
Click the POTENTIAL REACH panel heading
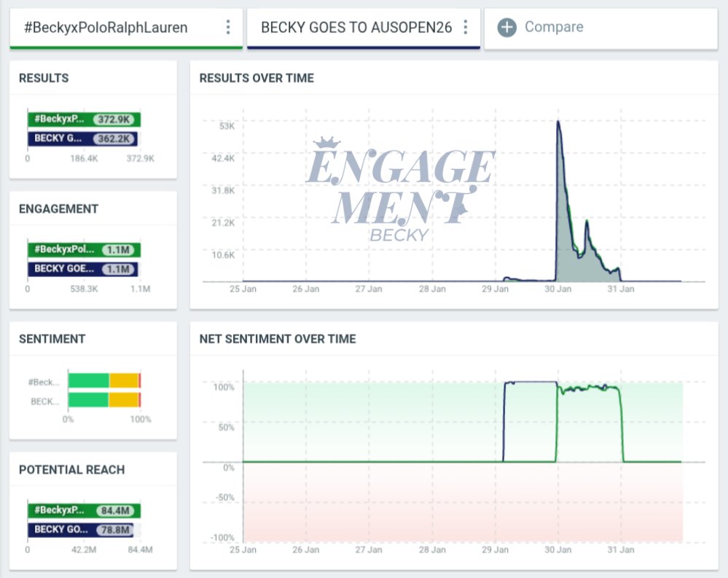coord(72,470)
